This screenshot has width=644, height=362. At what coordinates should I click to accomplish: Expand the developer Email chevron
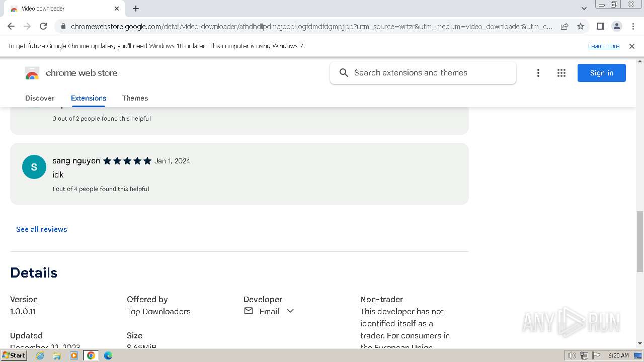pos(290,311)
